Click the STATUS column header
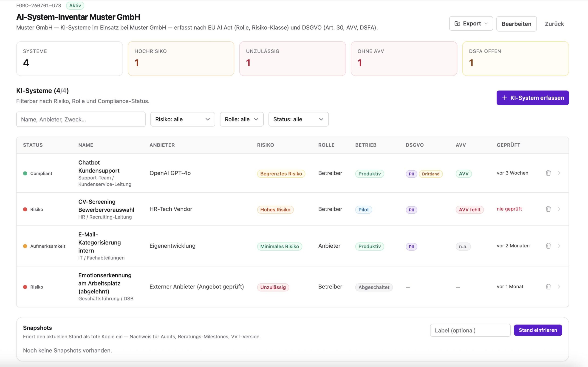This screenshot has width=588, height=367. 33,145
